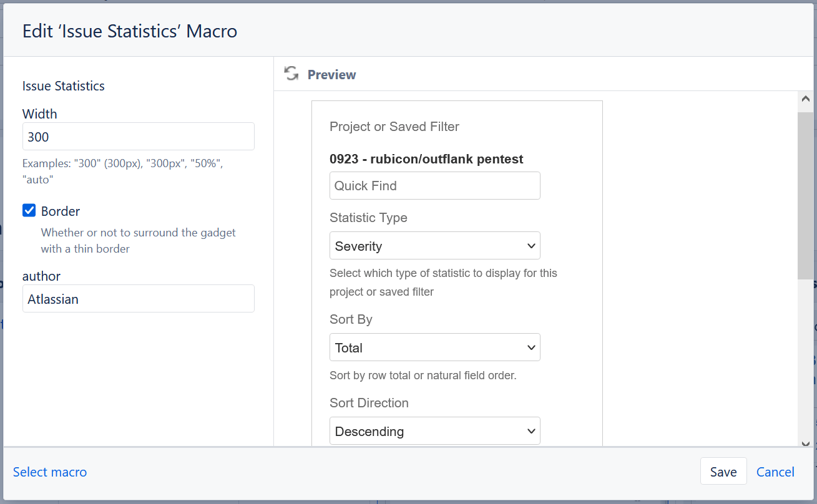Click the Preview refresh arrows icon
Screen dimensions: 817x504
click(x=290, y=73)
